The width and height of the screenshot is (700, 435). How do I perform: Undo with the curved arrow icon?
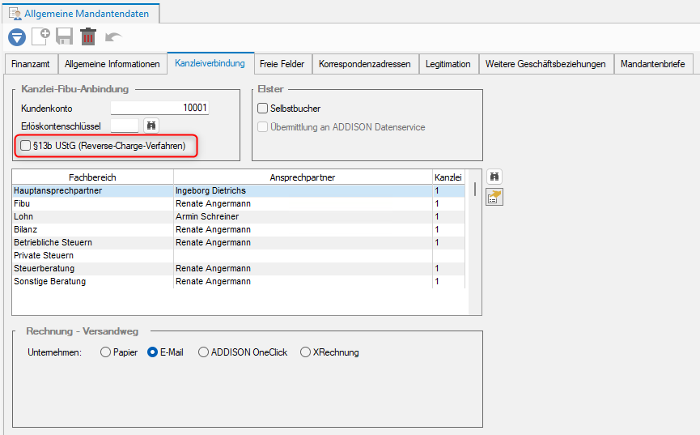pyautogui.click(x=113, y=37)
